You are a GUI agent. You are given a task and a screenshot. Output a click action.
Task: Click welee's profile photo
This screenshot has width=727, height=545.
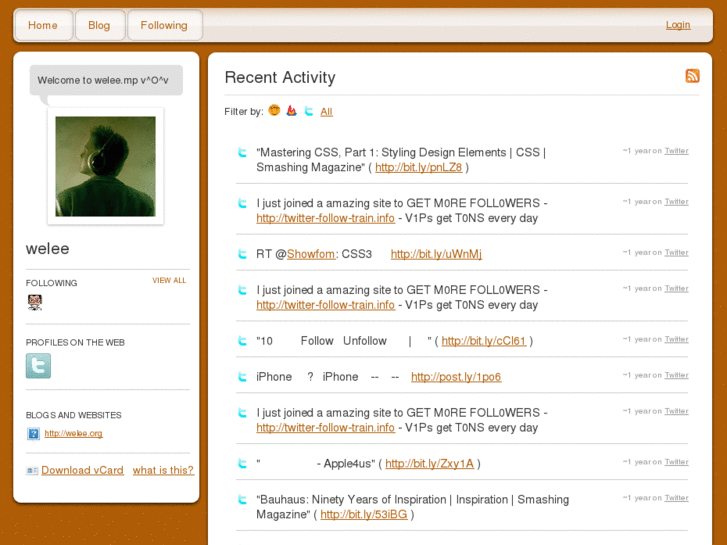coord(106,167)
